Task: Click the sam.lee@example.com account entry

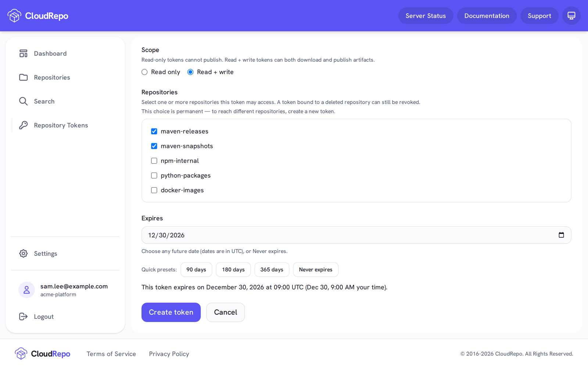Action: click(x=65, y=290)
